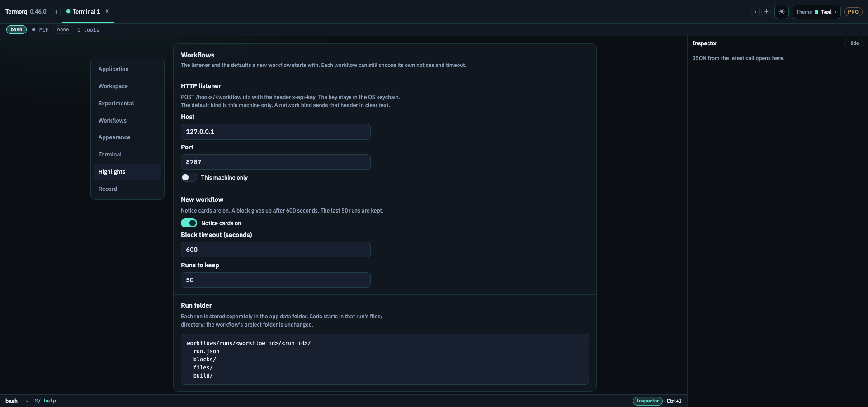Click the 'run.json' line

pos(207,351)
